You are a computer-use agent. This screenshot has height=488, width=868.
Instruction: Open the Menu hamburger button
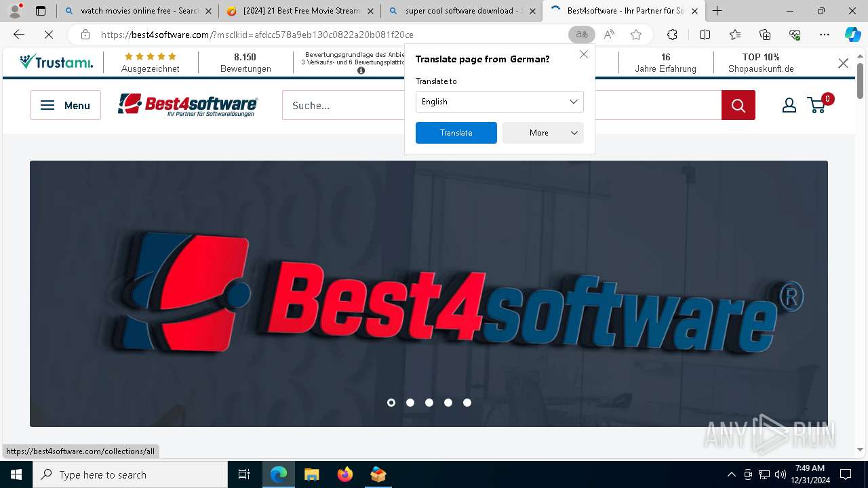[65, 105]
